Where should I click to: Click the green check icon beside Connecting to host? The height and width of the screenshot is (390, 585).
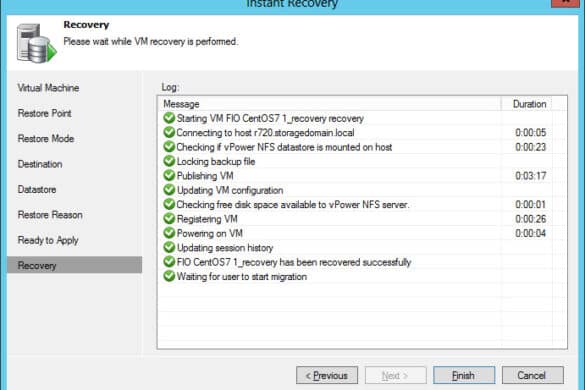click(x=169, y=132)
